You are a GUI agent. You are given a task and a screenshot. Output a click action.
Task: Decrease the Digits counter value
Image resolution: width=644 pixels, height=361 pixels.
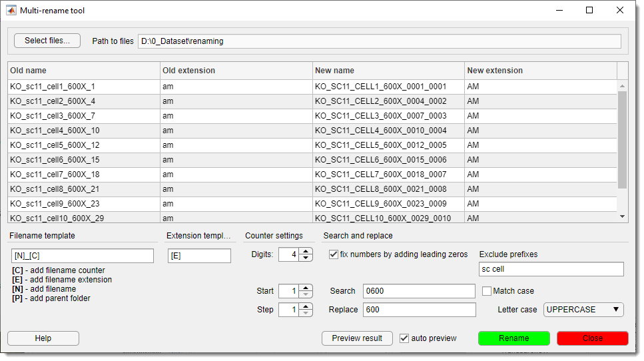[x=306, y=258]
